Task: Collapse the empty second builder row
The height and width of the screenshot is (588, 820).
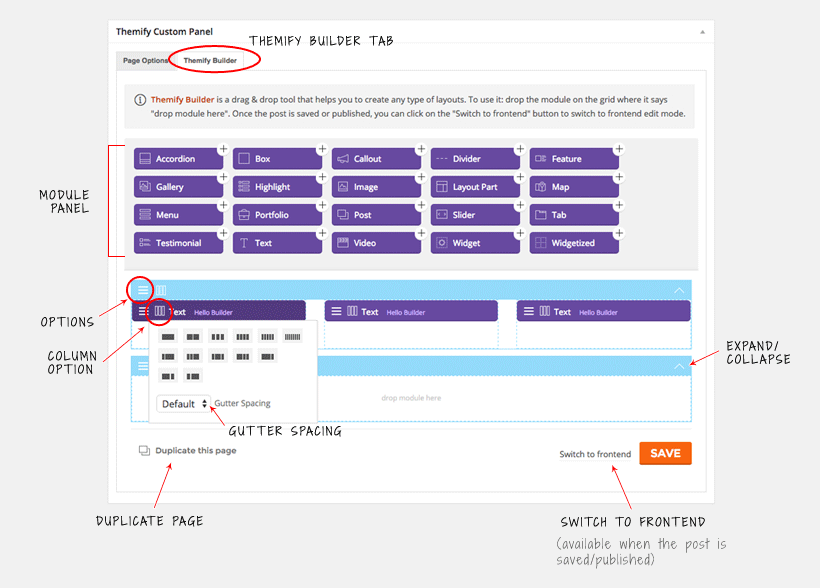Action: pyautogui.click(x=679, y=366)
